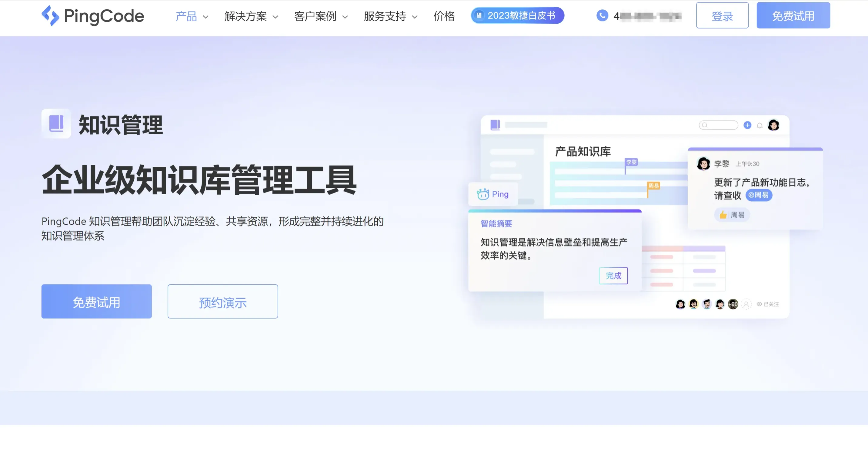Expand the 服务支持 chevron
Screen dimensions: 868x476
tap(415, 17)
